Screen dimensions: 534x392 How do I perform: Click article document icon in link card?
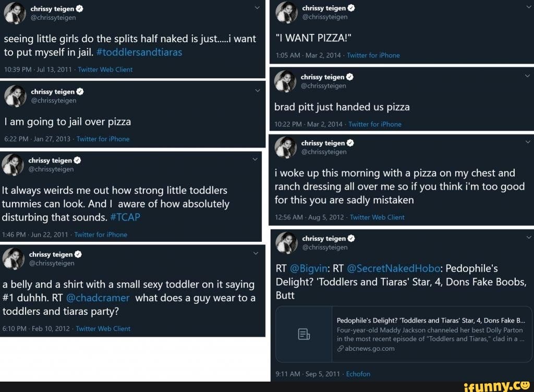pyautogui.click(x=304, y=334)
